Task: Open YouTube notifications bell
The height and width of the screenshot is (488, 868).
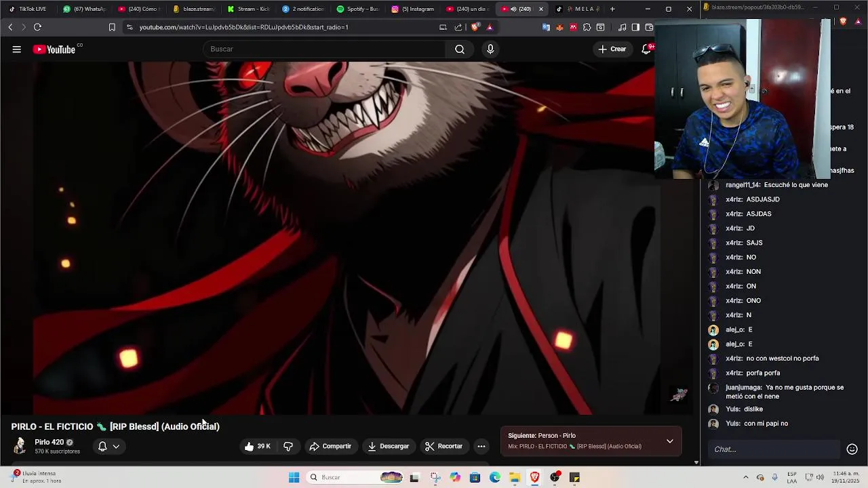Action: tap(646, 49)
